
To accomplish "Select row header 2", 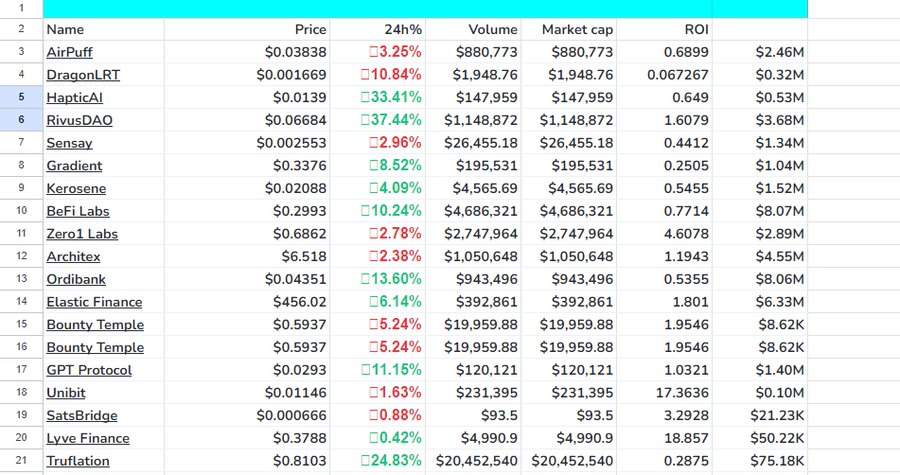I will pos(21,29).
